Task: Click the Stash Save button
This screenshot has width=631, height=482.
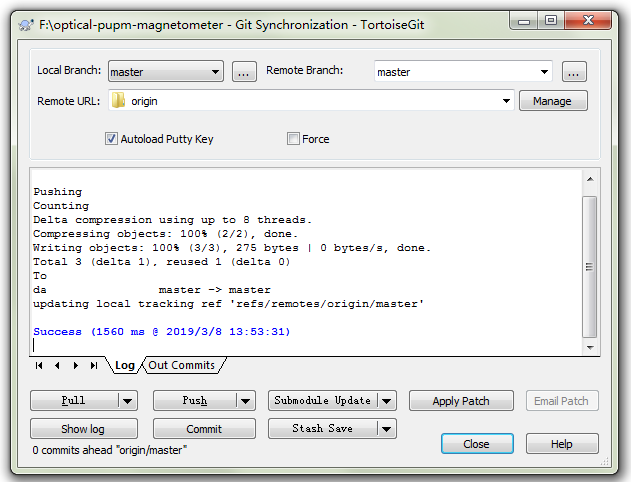Action: 323,429
